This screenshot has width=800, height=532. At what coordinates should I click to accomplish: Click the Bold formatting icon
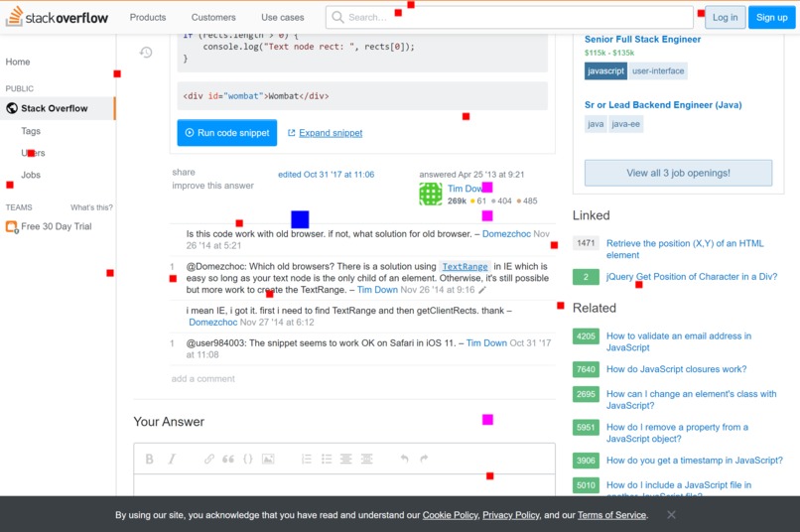pyautogui.click(x=150, y=459)
